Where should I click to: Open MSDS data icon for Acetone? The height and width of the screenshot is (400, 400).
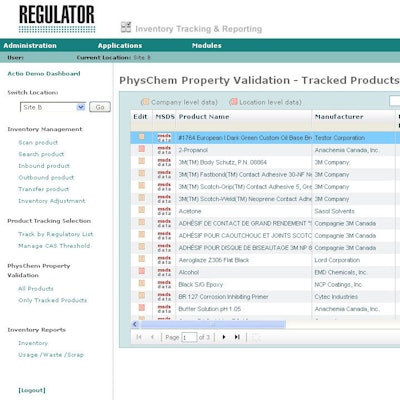[164, 211]
